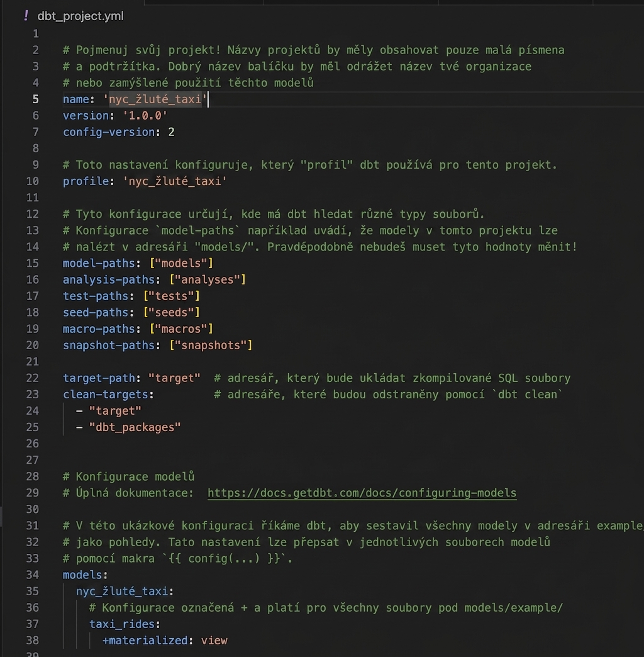This screenshot has width=644, height=657.
Task: Click the comment mentioning `model-paths` on line 13
Action: (310, 230)
